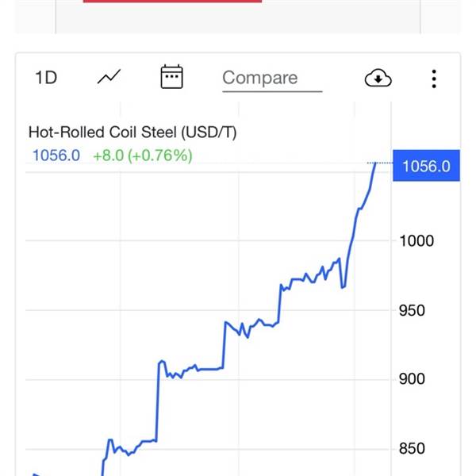Select the Hot-Rolled Coil Steel (USD/T) title
Viewport: 476px width, 476px height.
point(132,132)
